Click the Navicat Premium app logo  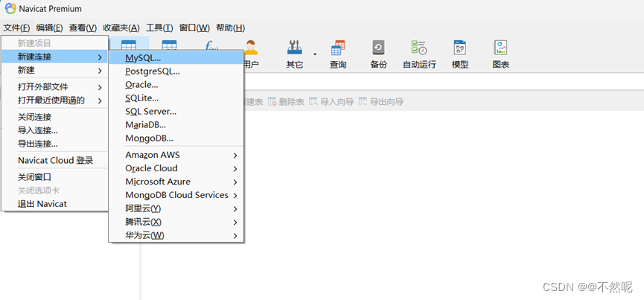click(x=10, y=8)
